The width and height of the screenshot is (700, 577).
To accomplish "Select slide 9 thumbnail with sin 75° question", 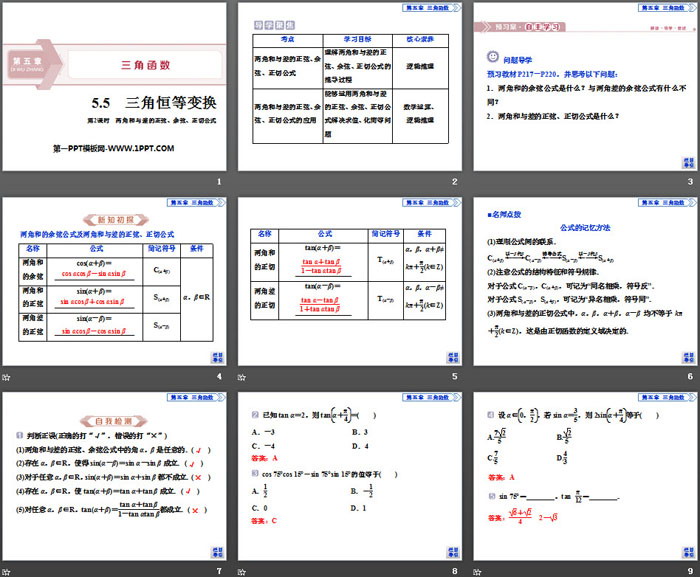I will click(585, 477).
